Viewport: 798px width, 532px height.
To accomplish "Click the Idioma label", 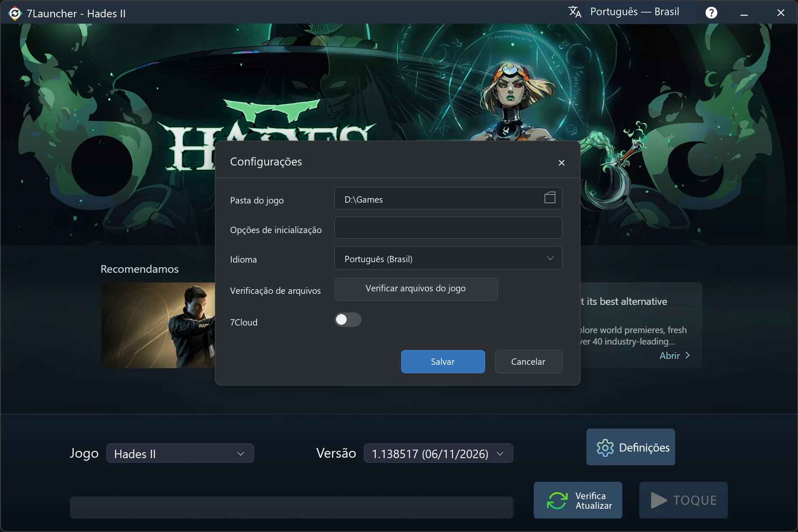I will (x=243, y=260).
